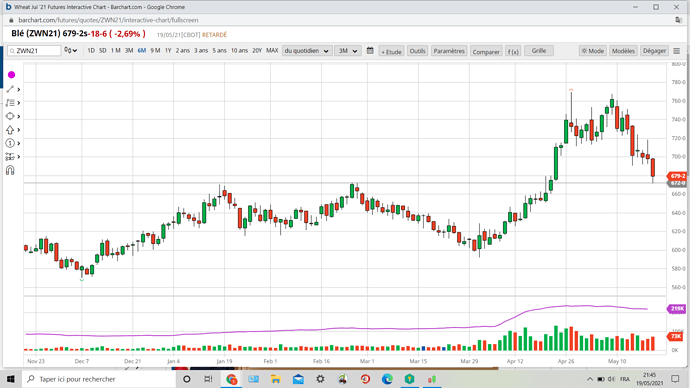This screenshot has width=690, height=388.
Task: Click the ZWN21 symbol search field
Action: pos(34,51)
